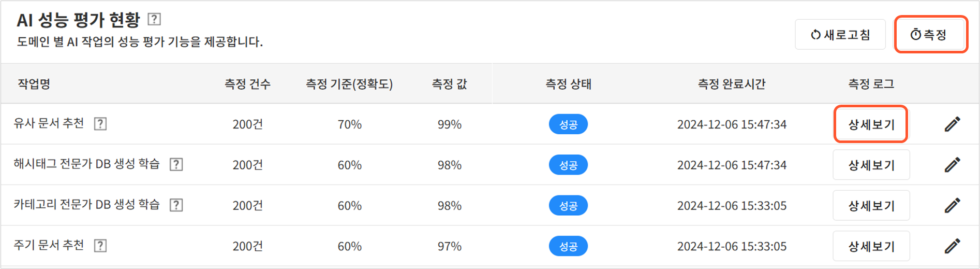Click the 측정 기준(정확도) column header
Viewport: 980px width, 269px height.
coord(349,84)
